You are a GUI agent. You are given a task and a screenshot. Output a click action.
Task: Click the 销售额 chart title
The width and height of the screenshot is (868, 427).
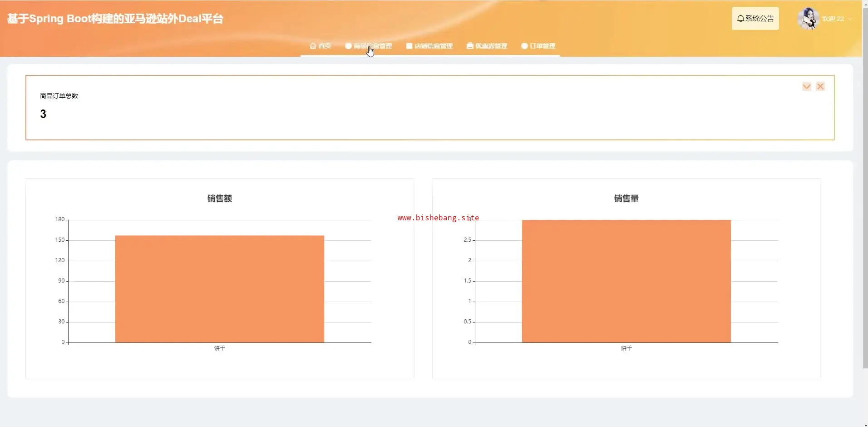[220, 199]
